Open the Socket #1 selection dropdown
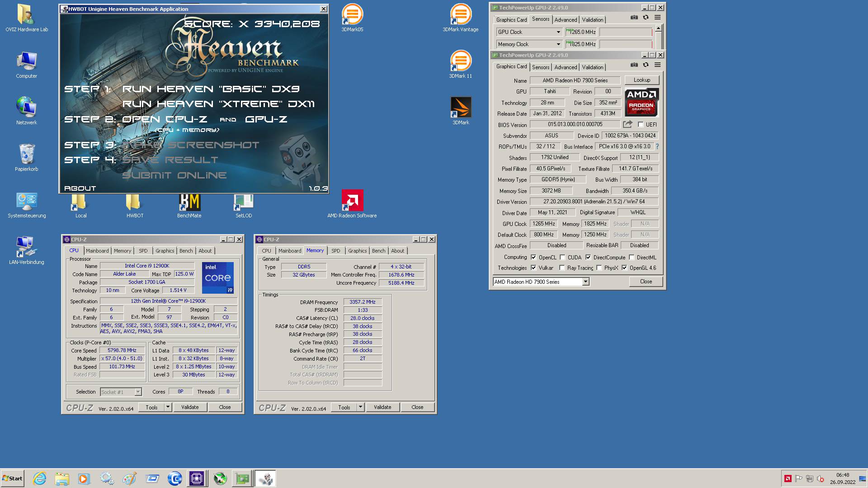 click(x=138, y=392)
